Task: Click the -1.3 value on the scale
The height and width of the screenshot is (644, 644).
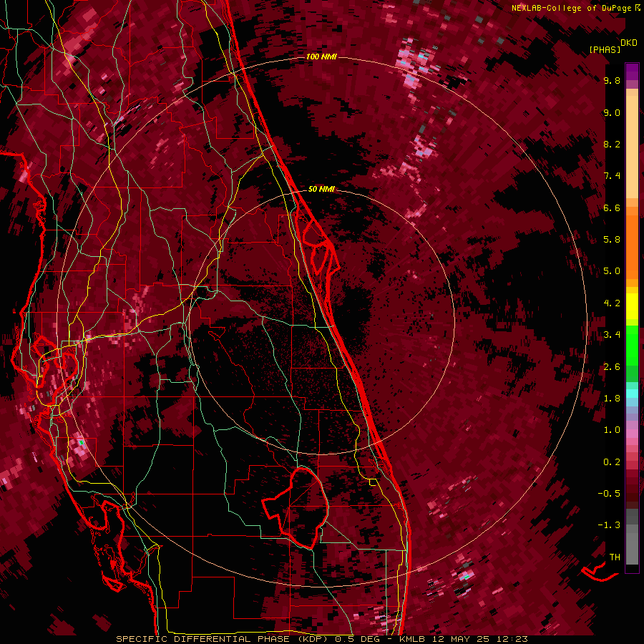Action: [x=609, y=525]
